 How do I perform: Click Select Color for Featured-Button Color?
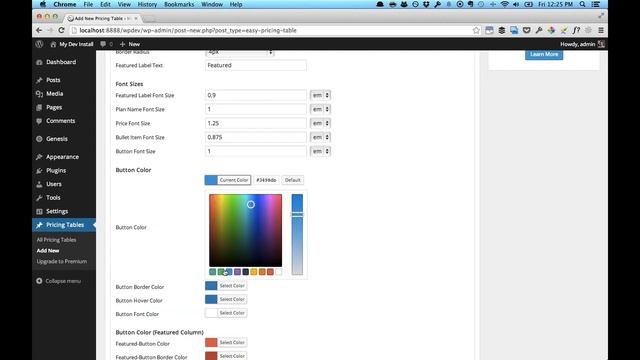(x=226, y=342)
